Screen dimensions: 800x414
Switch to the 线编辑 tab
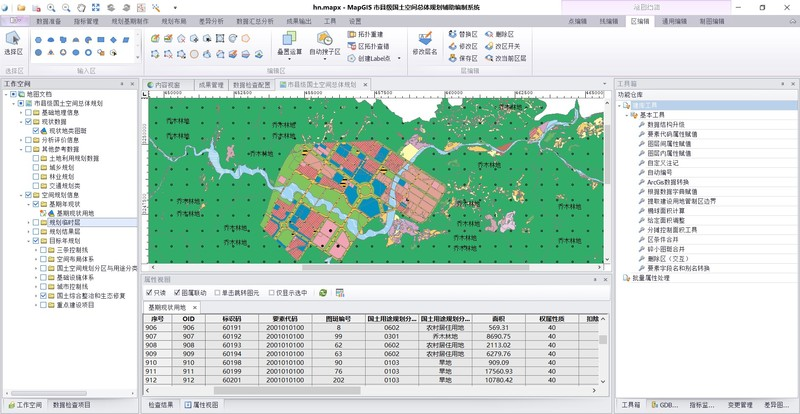608,21
